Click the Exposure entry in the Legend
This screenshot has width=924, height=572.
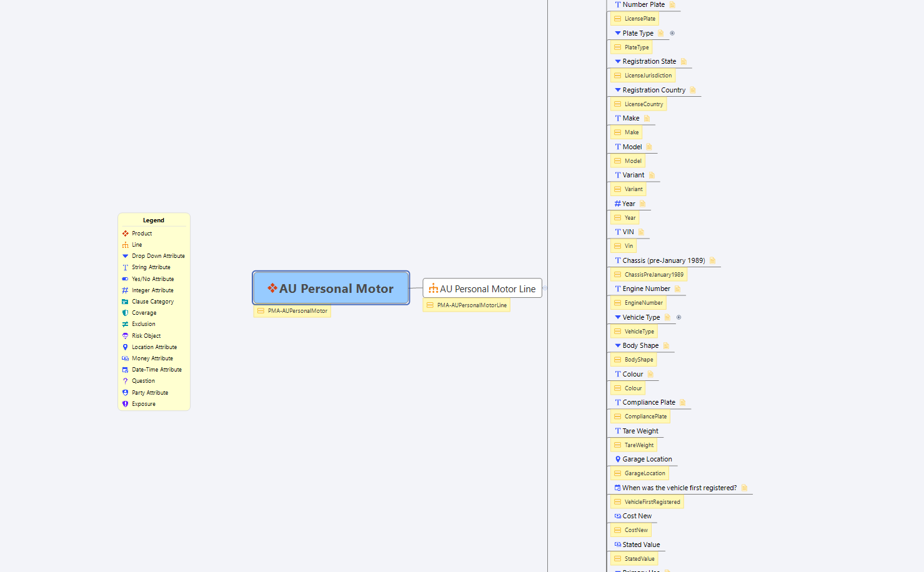click(144, 405)
